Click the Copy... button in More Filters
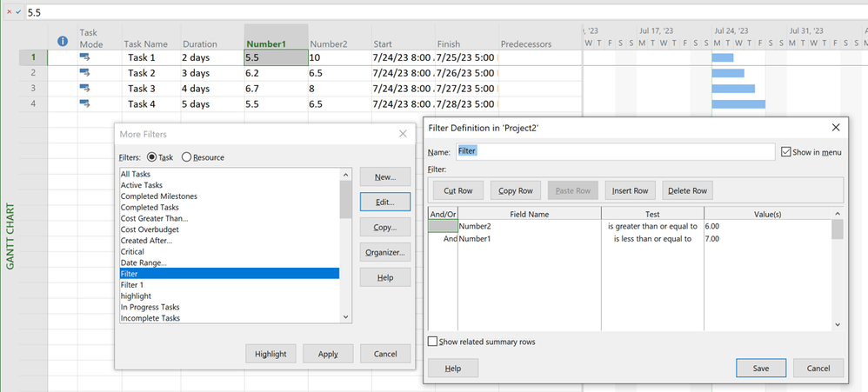 click(x=385, y=227)
